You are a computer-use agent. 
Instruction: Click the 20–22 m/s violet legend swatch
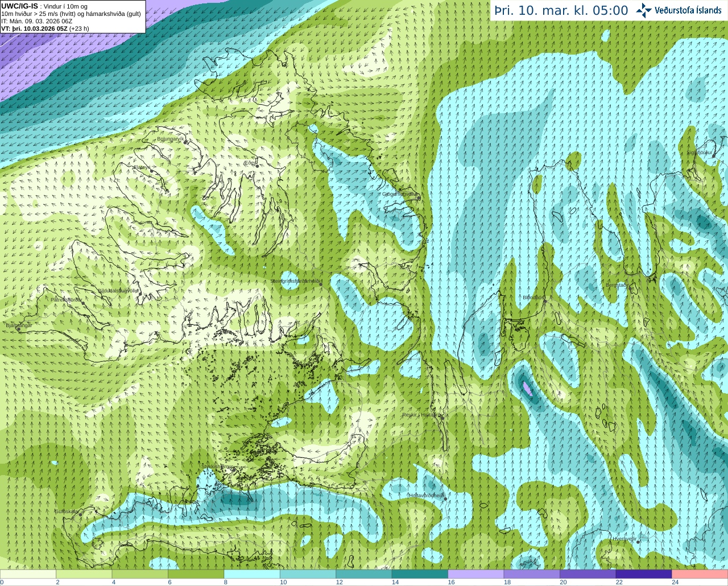coord(588,574)
